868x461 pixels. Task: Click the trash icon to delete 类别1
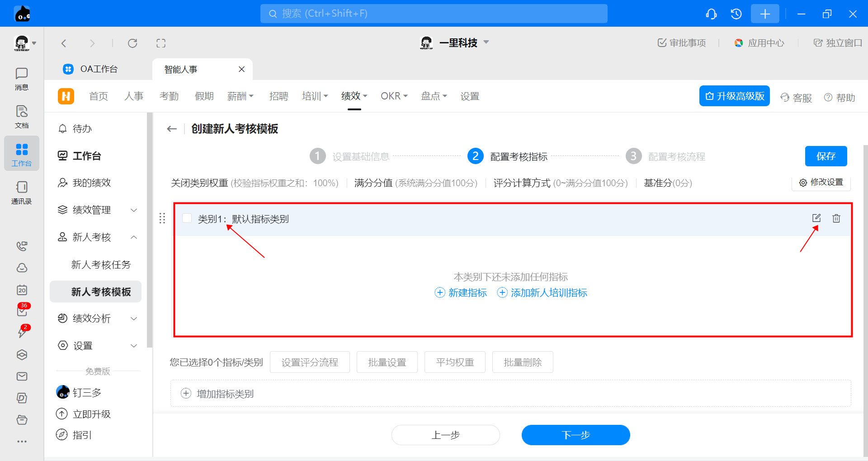pos(836,218)
